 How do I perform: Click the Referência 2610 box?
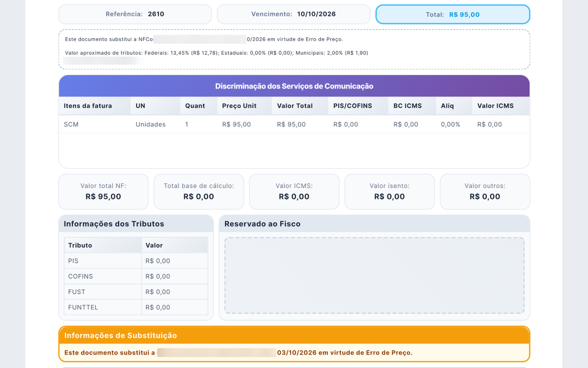135,14
